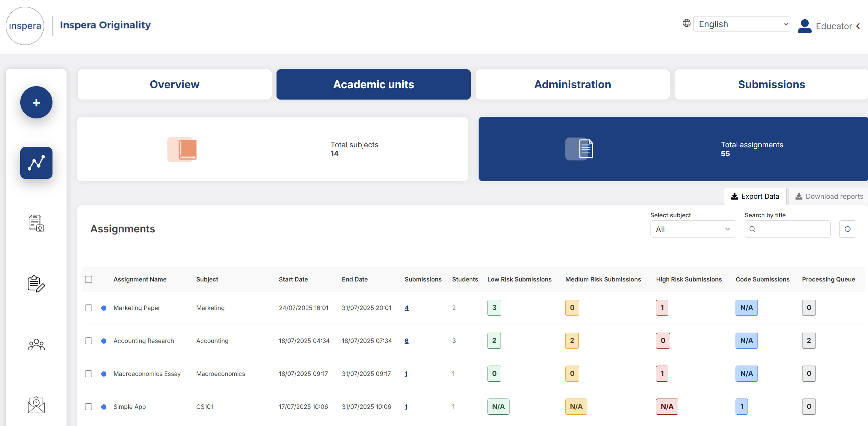Open Accounting Research submissions count link

point(407,341)
